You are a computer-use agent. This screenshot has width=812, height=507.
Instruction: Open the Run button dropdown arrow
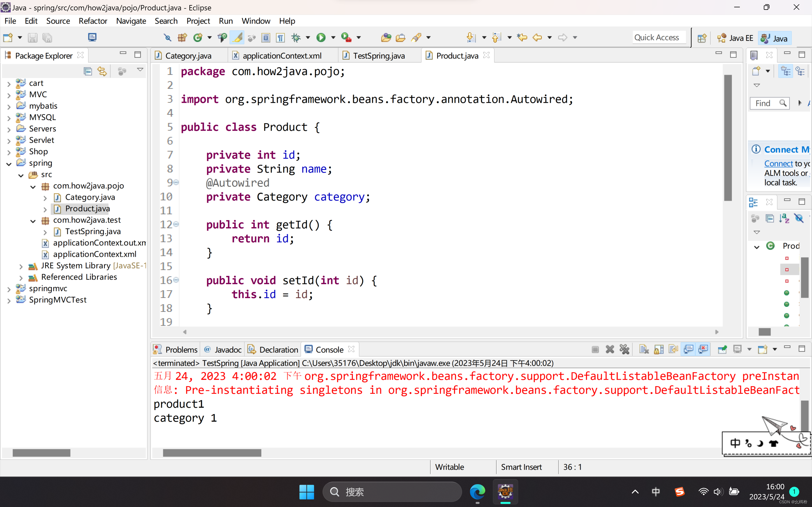tap(333, 37)
